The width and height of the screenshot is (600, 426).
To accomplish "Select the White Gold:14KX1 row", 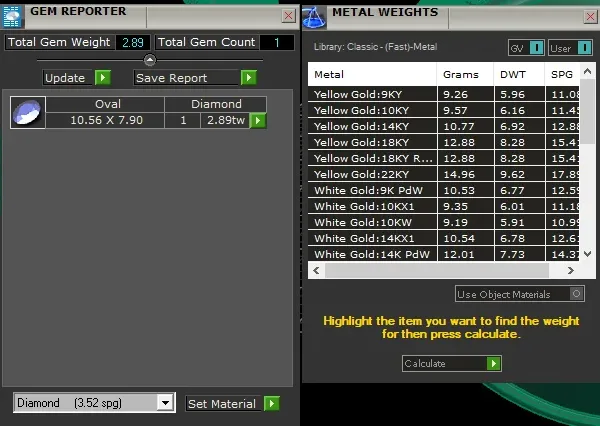I will pyautogui.click(x=443, y=238).
